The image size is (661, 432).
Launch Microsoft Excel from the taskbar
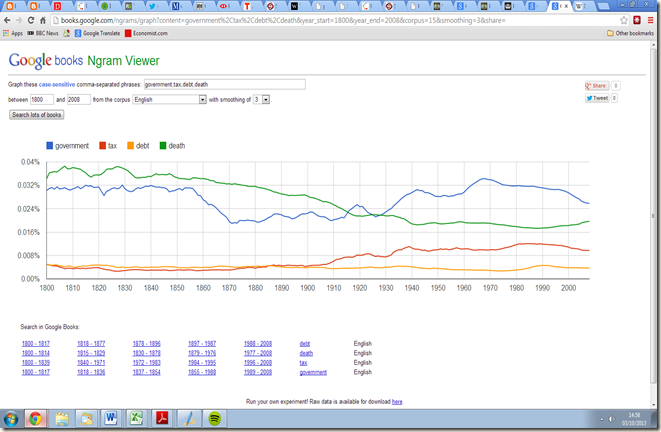[136, 419]
